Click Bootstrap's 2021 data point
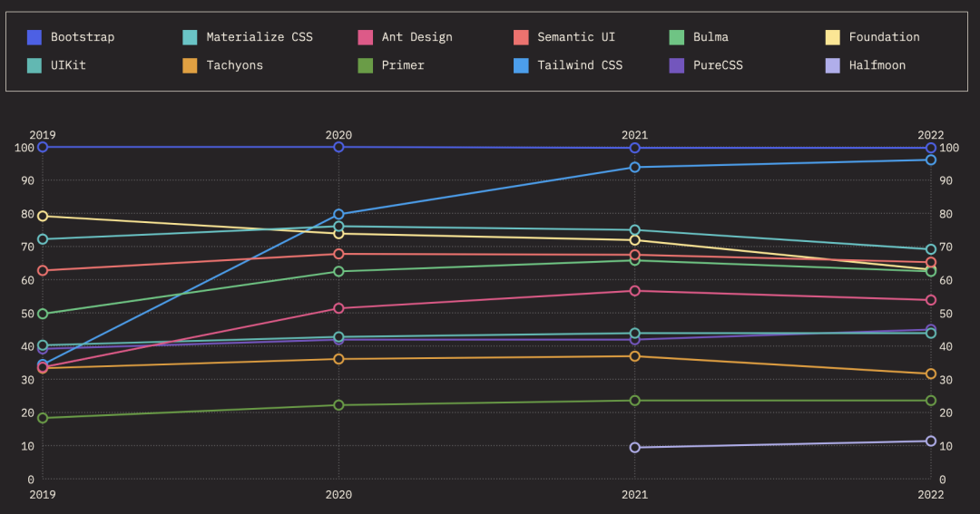The image size is (980, 514). (x=635, y=148)
